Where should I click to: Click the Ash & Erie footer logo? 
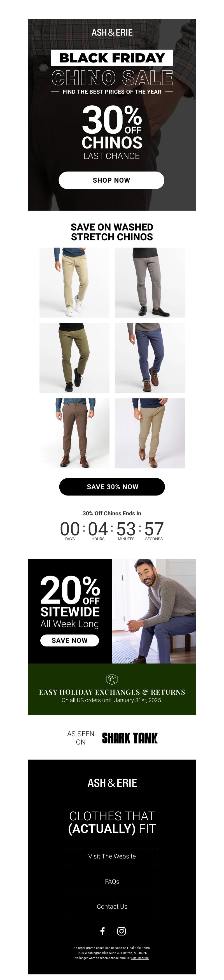(112, 783)
